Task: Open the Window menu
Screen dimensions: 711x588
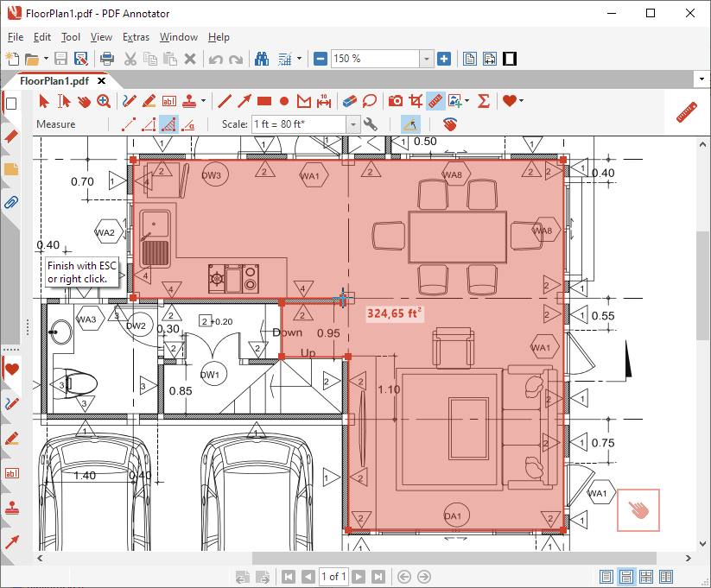Action: coord(179,37)
